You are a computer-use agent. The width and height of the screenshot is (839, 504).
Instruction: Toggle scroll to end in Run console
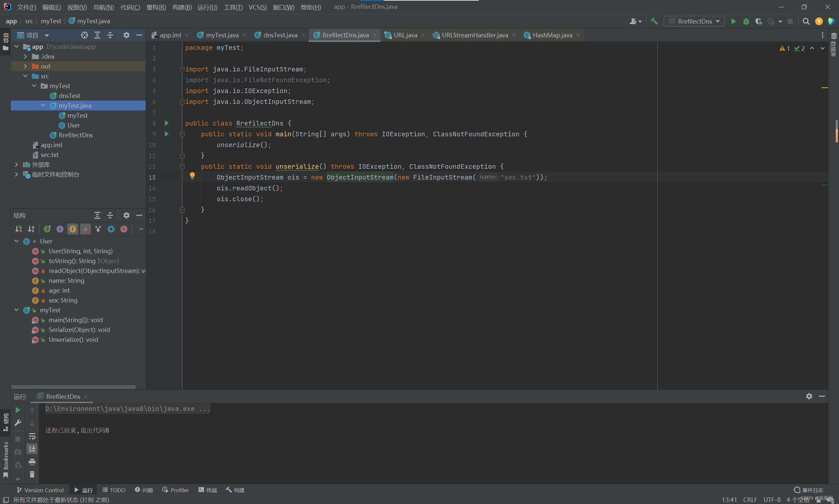point(32,449)
